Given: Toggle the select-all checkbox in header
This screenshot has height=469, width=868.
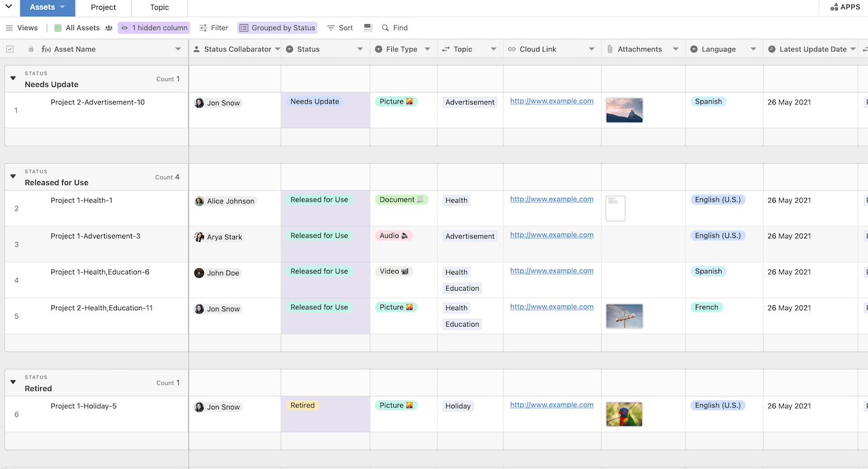Looking at the screenshot, I should [9, 49].
